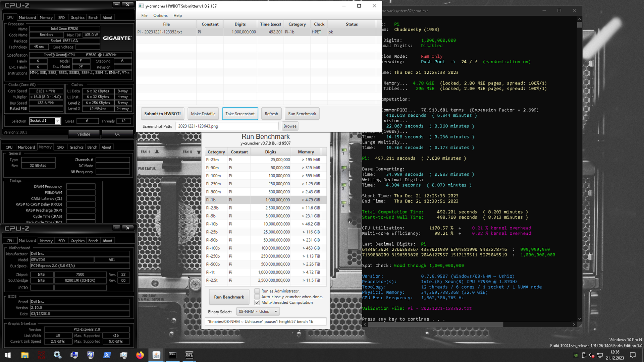
Task: Open Graphics tab in top CPU-Z window
Action: (77, 17)
